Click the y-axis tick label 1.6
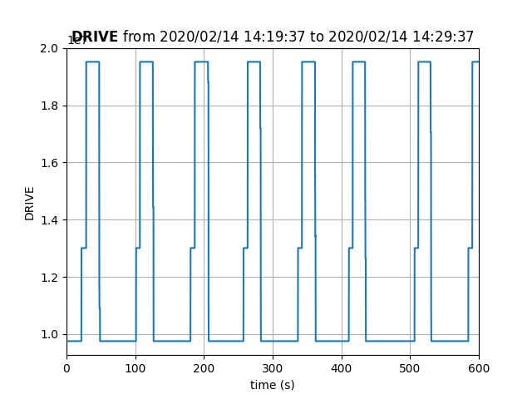 click(x=50, y=163)
